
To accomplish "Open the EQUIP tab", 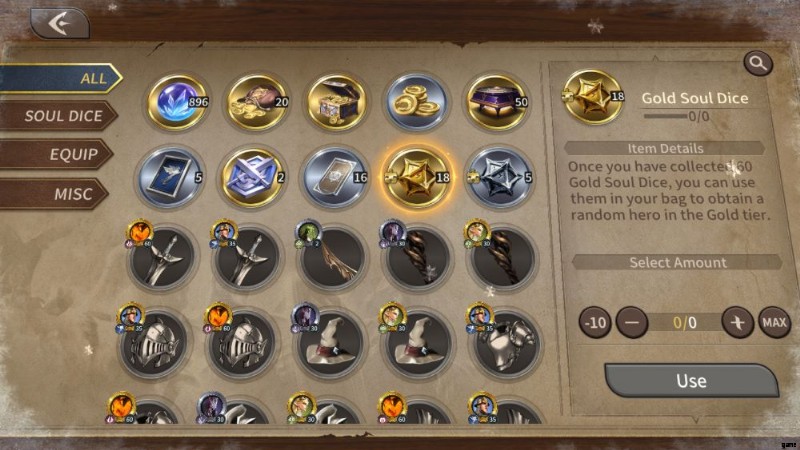I will [56, 154].
